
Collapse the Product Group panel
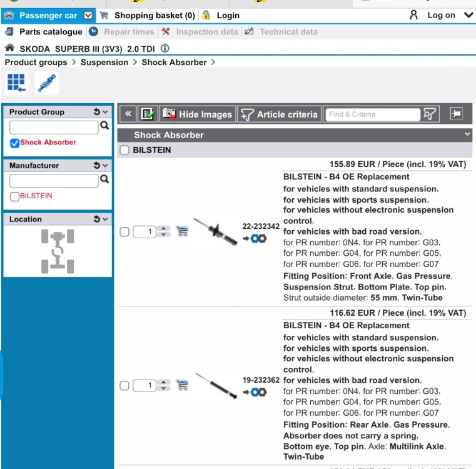[x=105, y=112]
